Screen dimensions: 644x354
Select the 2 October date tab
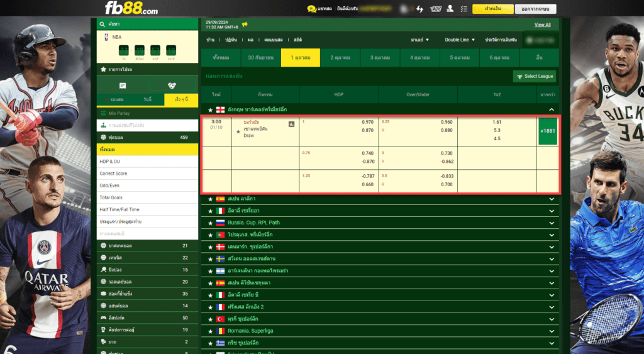click(340, 57)
